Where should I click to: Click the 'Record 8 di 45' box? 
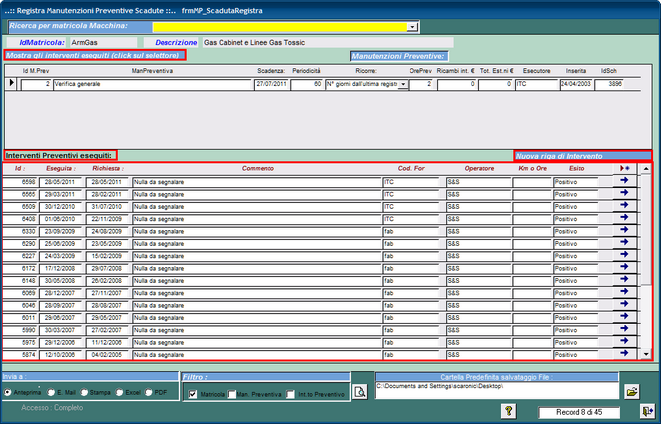(579, 412)
